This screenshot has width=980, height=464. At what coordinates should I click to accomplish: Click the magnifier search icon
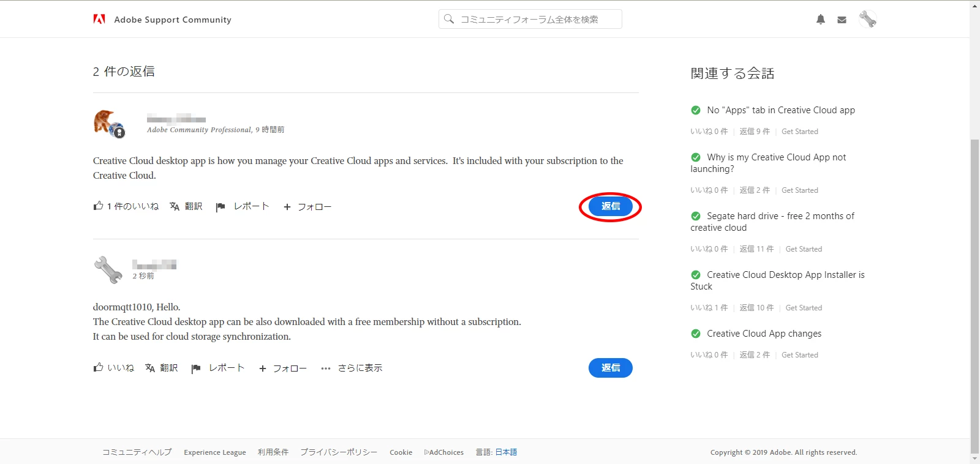tap(449, 19)
